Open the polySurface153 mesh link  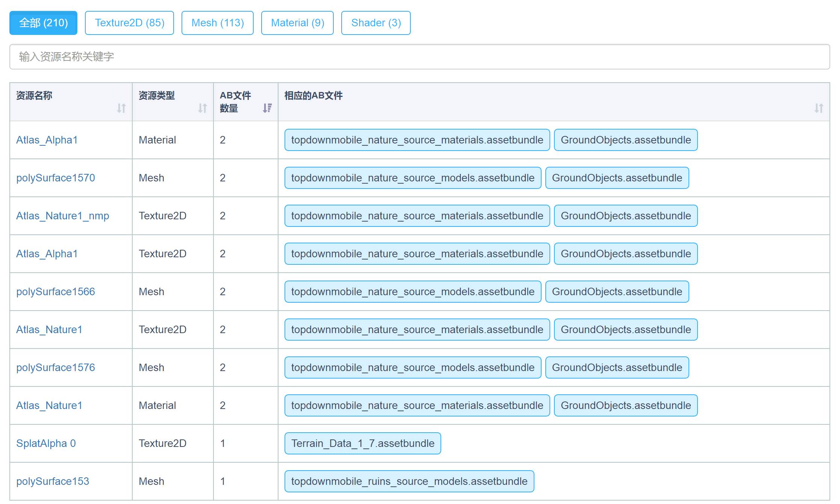[x=53, y=481]
